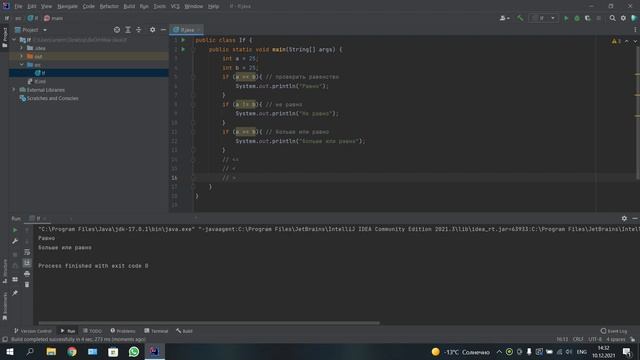The image size is (640, 360).
Task: Open WhatsApp from the taskbar
Action: 133,351
